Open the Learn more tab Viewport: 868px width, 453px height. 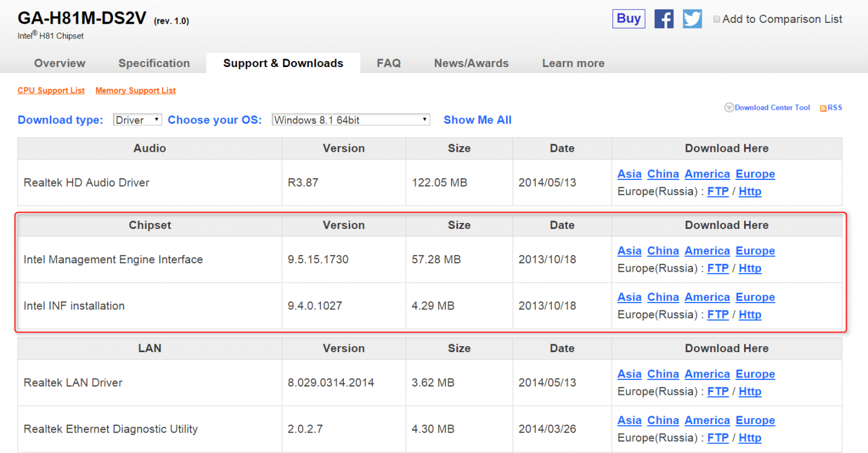click(x=574, y=63)
